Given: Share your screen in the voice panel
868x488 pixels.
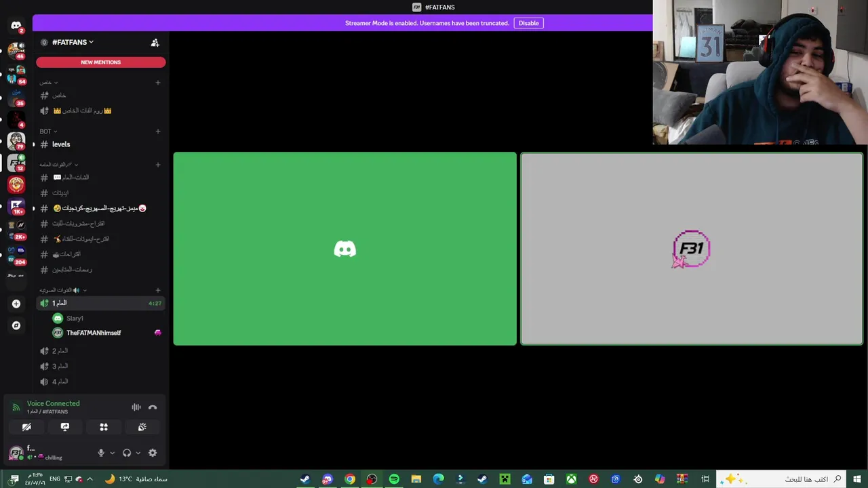Looking at the screenshot, I should [65, 427].
